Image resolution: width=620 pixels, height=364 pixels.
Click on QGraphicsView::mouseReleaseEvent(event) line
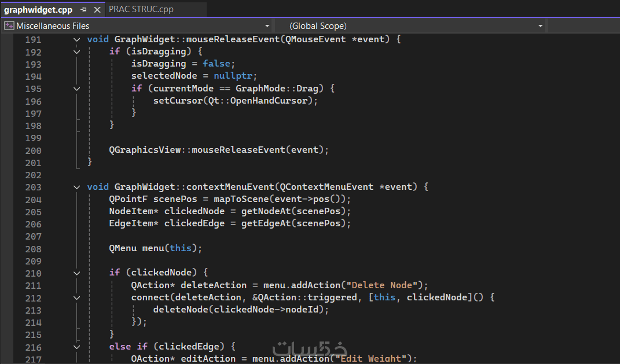[219, 150]
